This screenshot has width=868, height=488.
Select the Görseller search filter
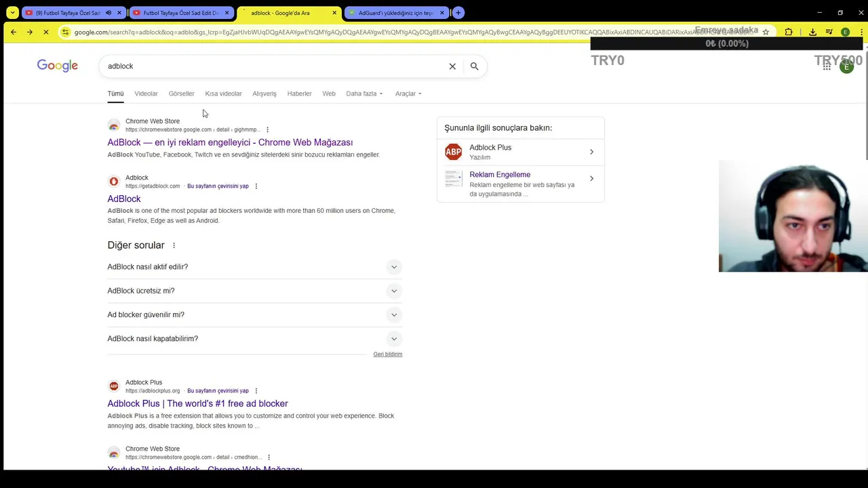(181, 94)
